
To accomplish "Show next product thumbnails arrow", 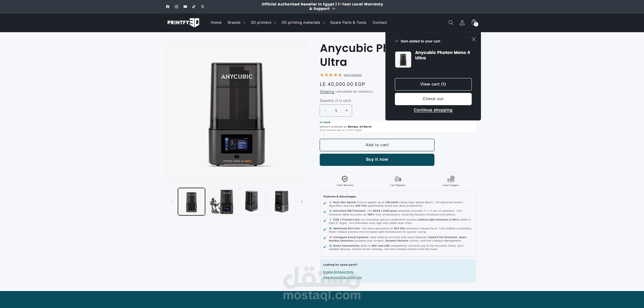I will coord(302,201).
